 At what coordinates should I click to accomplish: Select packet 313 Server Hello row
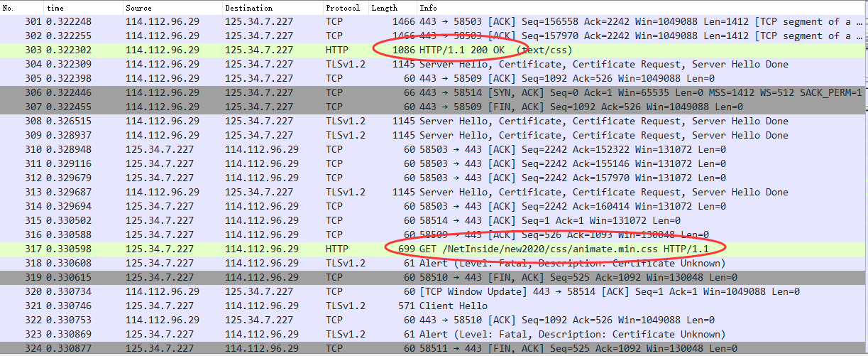[x=434, y=192]
